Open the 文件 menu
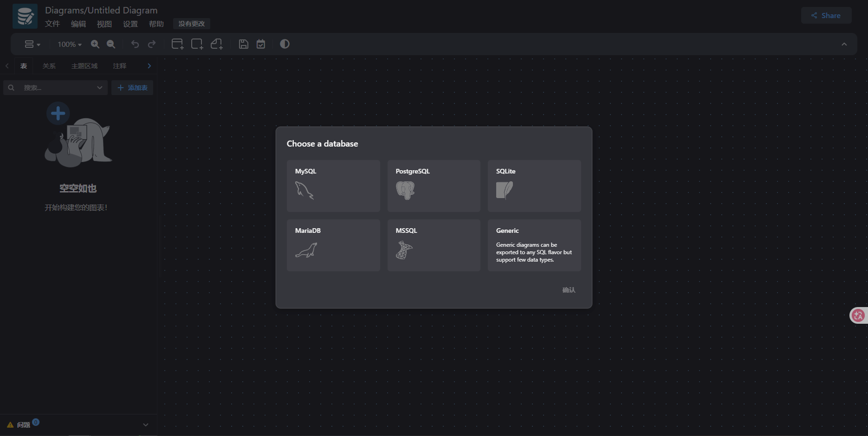Image resolution: width=868 pixels, height=436 pixels. 52,24
